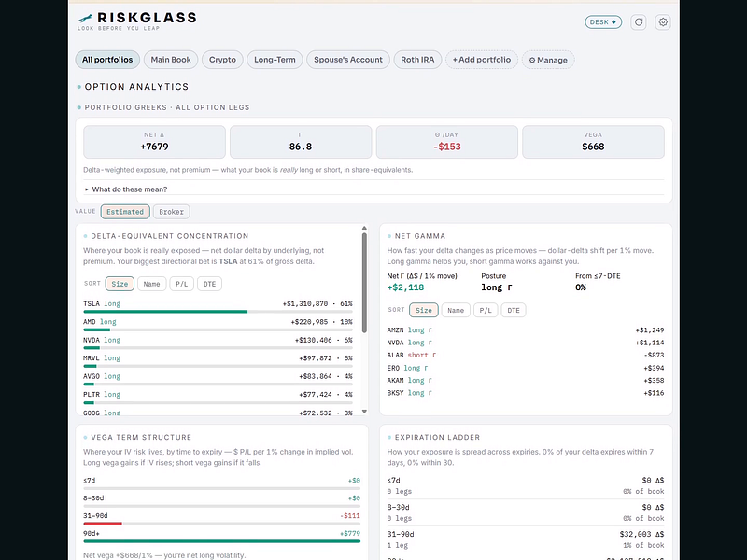Sort Net Gamma list by DTE
The image size is (747, 560).
point(514,310)
